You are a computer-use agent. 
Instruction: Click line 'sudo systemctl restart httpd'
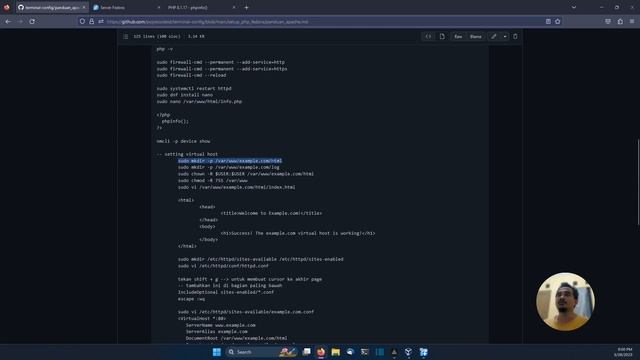[x=194, y=88]
